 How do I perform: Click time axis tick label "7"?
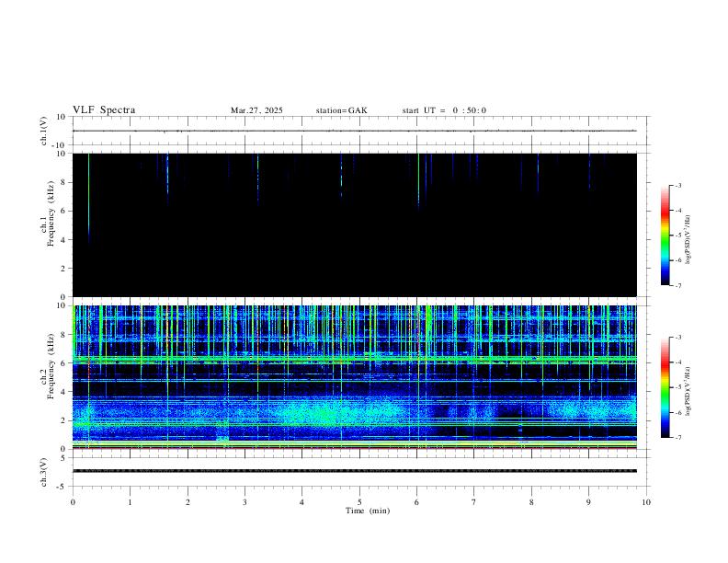[474, 502]
